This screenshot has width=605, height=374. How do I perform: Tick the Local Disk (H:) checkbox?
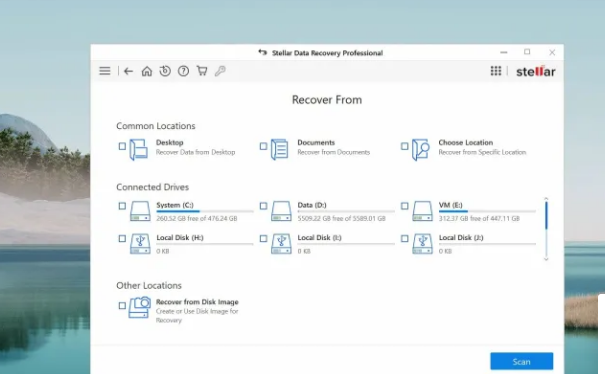tap(122, 239)
